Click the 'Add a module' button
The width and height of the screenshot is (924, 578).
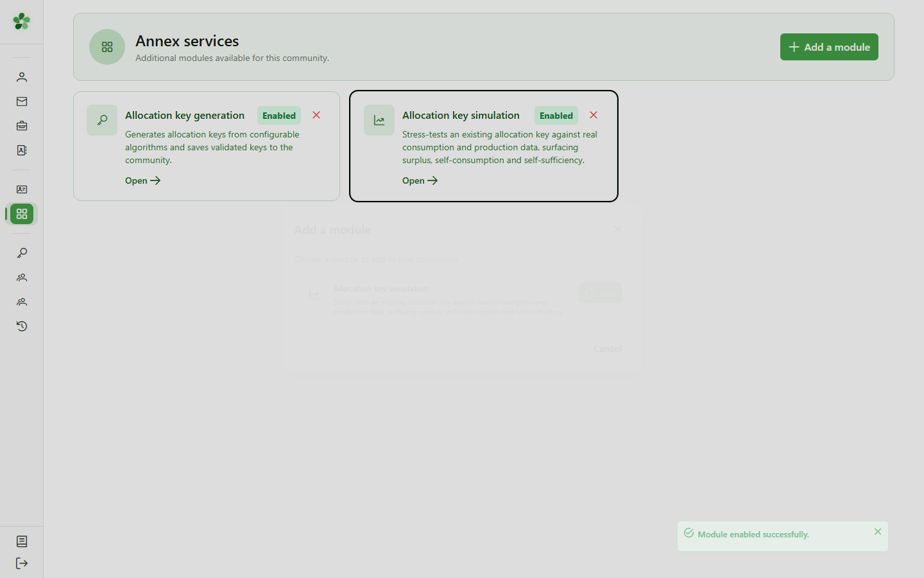click(x=829, y=47)
